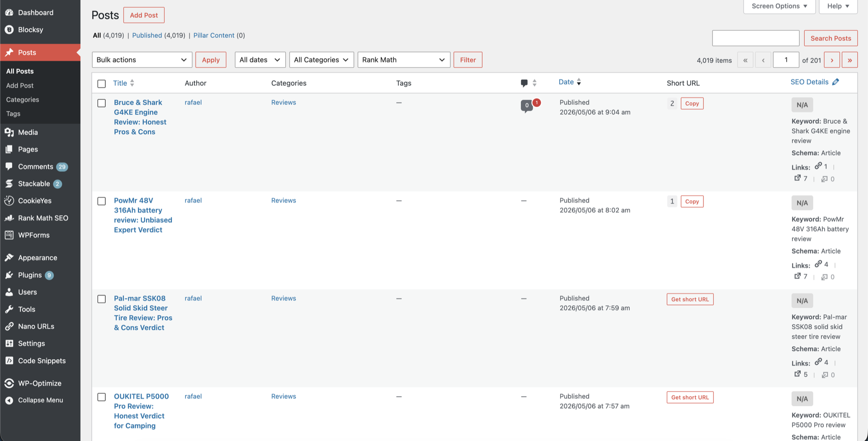Click the Stackable icon
The width and height of the screenshot is (868, 441).
tap(9, 184)
